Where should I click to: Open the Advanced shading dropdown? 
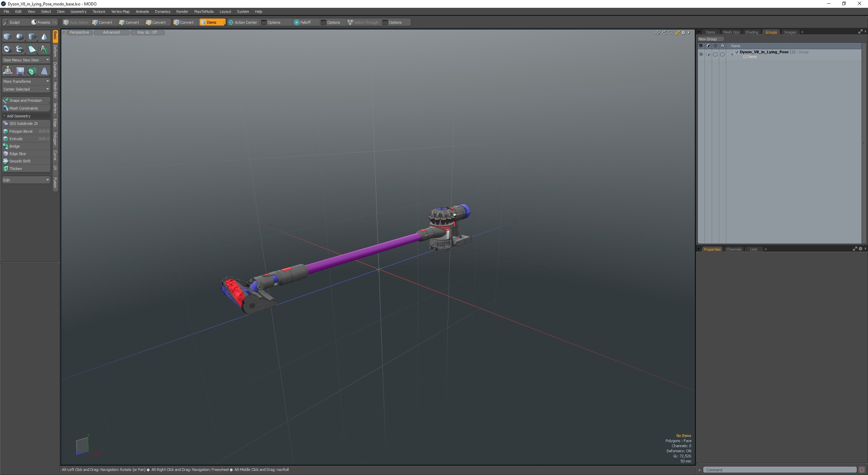tap(111, 33)
